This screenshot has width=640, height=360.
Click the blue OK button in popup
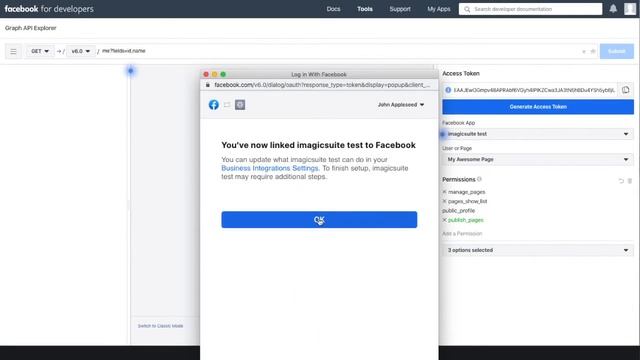[319, 220]
